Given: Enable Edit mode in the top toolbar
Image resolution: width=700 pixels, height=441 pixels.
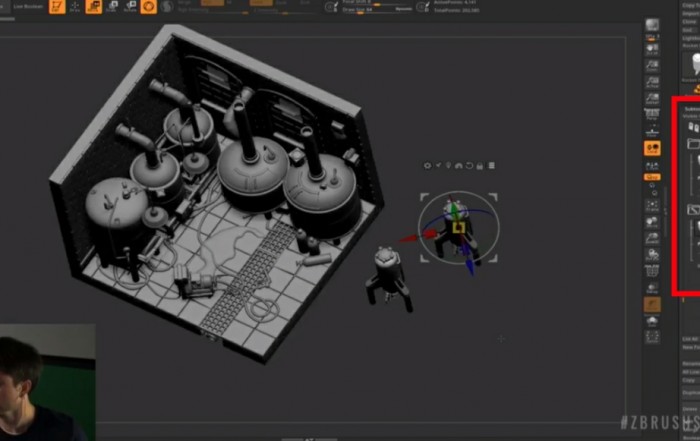Looking at the screenshot, I should point(57,7).
